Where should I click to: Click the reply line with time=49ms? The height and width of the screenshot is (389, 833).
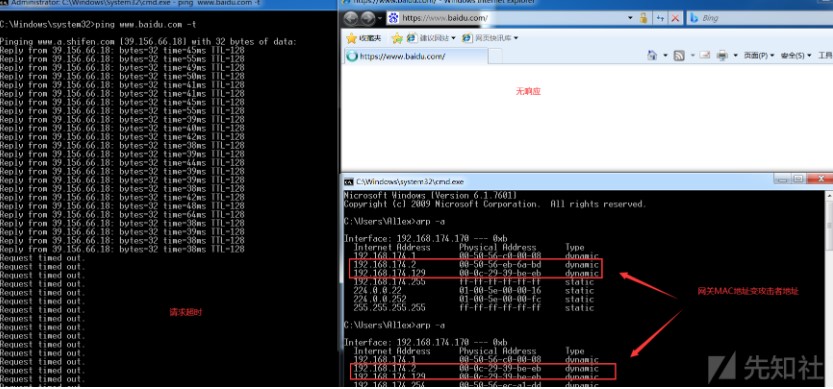pyautogui.click(x=122, y=67)
